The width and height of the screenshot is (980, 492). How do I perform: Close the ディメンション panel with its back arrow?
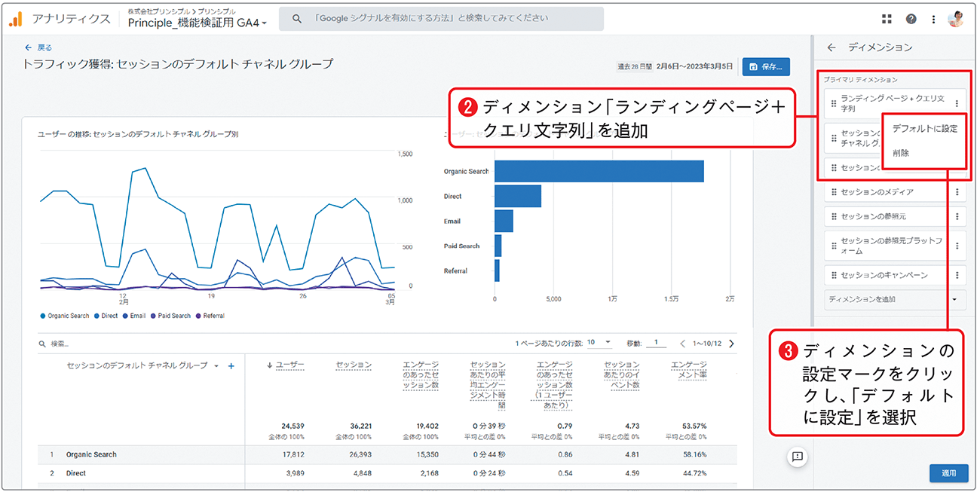pyautogui.click(x=831, y=47)
